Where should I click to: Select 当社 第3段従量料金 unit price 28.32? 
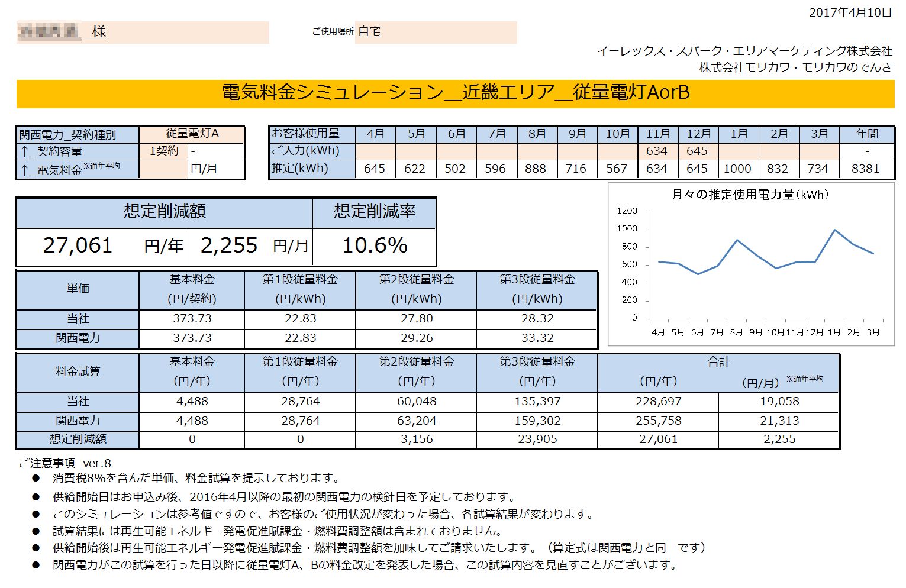pyautogui.click(x=537, y=319)
